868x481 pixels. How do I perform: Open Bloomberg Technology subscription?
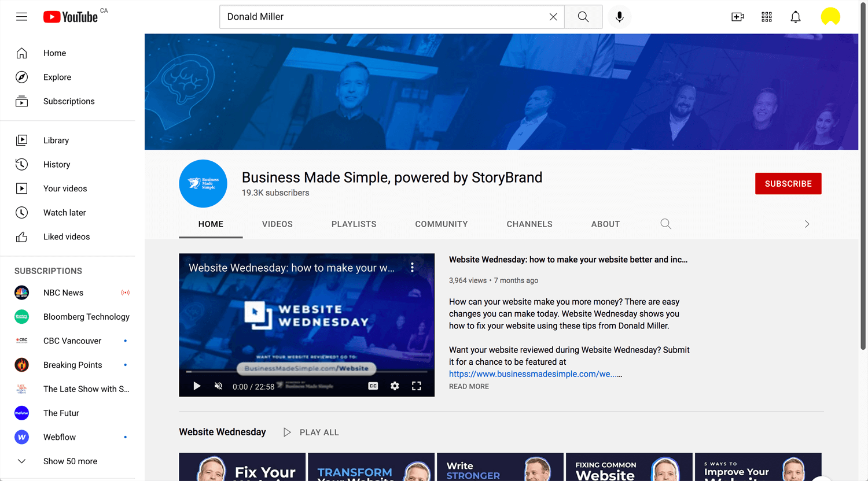68,317
